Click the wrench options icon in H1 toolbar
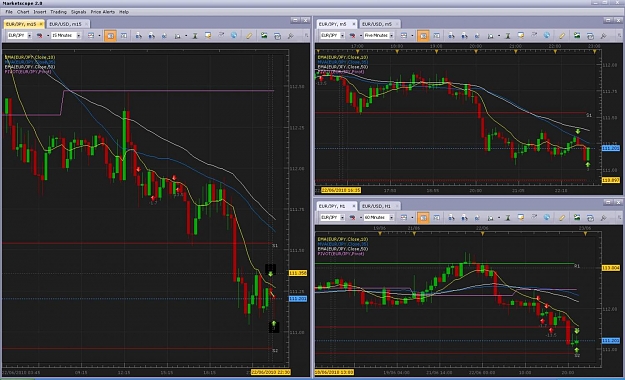This screenshot has height=380, width=625. (x=603, y=218)
